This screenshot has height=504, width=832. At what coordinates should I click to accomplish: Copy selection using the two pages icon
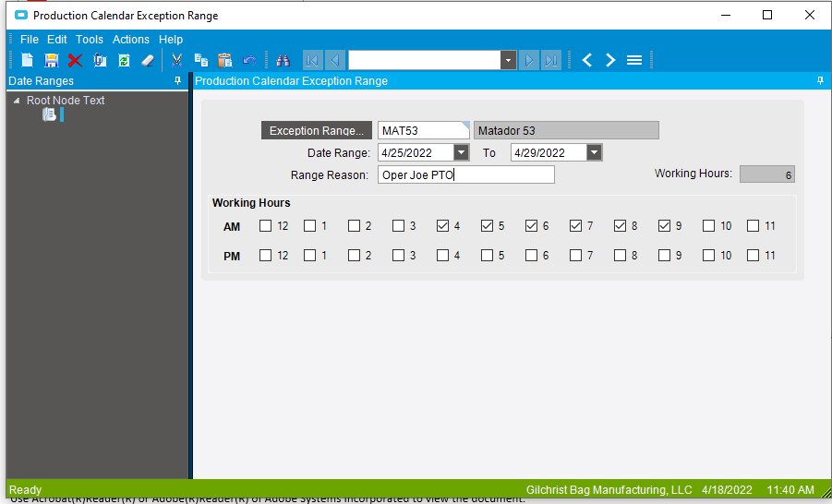point(201,60)
